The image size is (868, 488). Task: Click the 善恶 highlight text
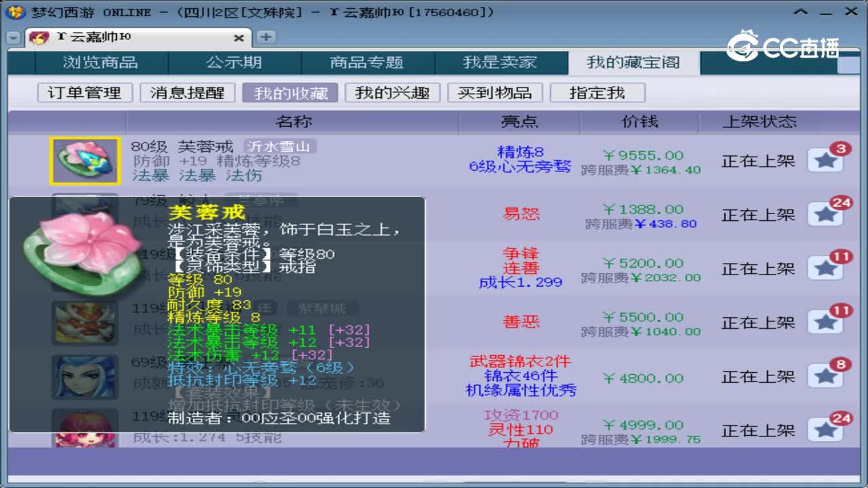(521, 322)
